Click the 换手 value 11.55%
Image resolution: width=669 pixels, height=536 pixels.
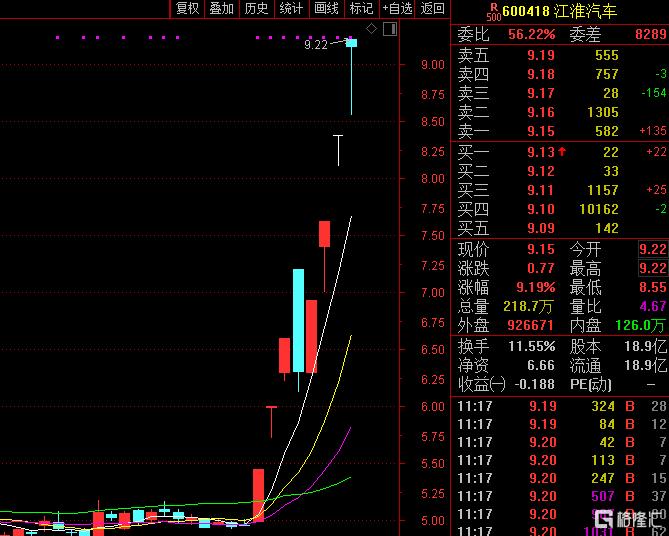(532, 347)
